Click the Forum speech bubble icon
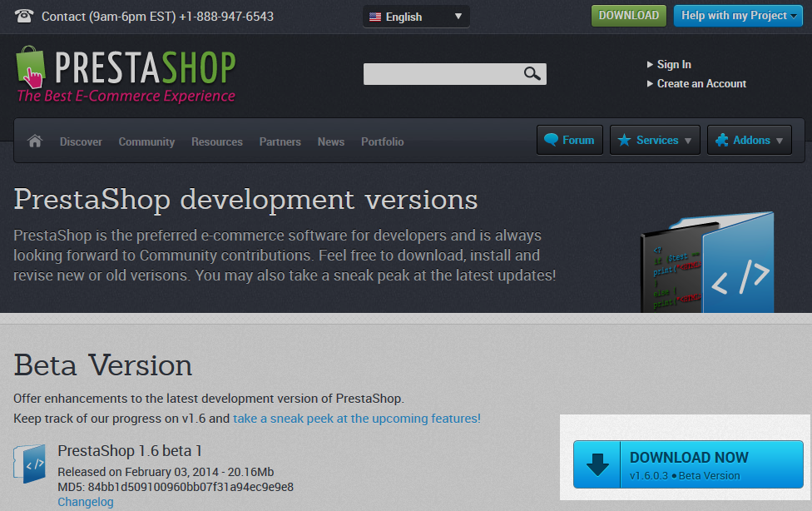Image resolution: width=812 pixels, height=511 pixels. pyautogui.click(x=551, y=140)
